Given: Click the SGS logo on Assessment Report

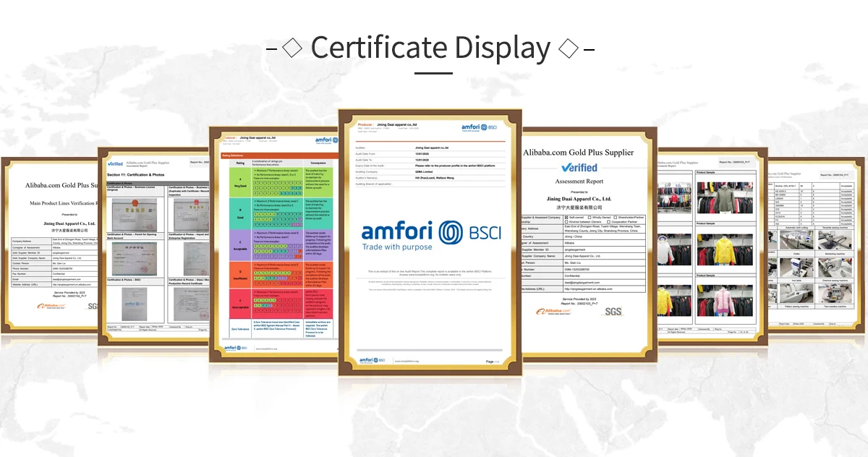Looking at the screenshot, I should click(613, 311).
